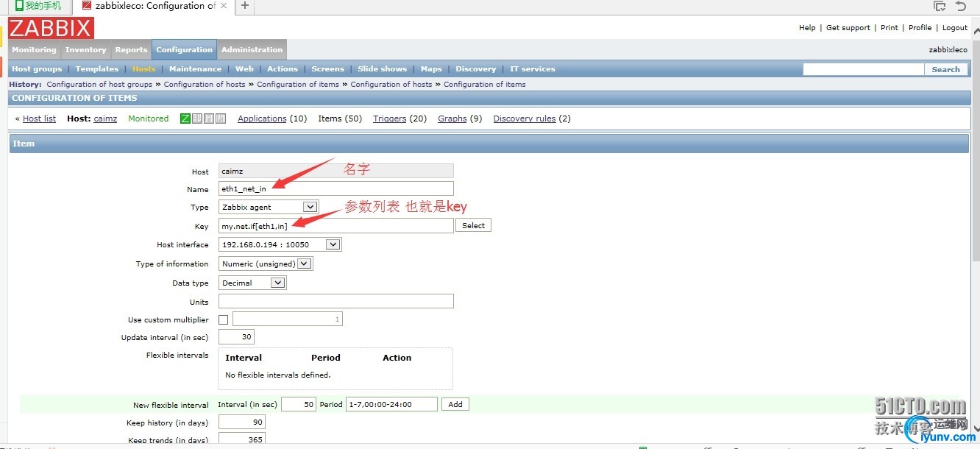Image resolution: width=980 pixels, height=449 pixels.
Task: Click the JMX availability icon
Action: tap(209, 119)
